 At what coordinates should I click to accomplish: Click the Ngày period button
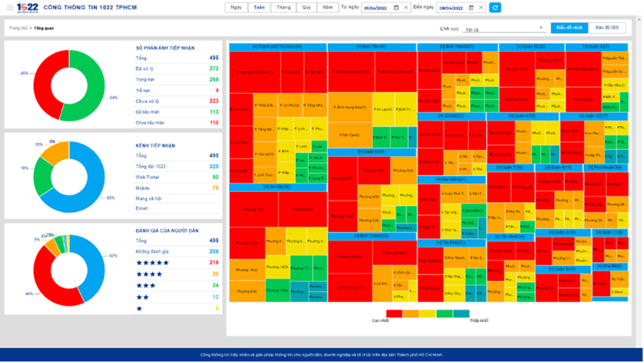(235, 7)
